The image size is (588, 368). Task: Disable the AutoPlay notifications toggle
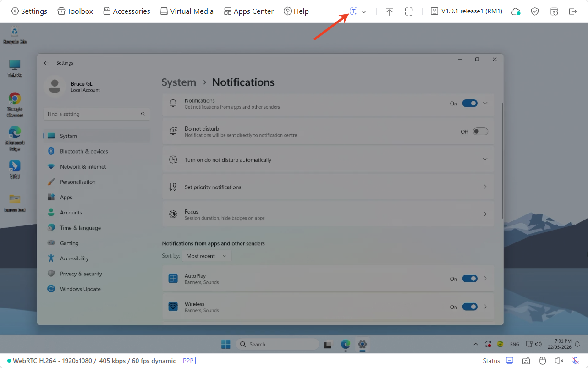(x=470, y=279)
